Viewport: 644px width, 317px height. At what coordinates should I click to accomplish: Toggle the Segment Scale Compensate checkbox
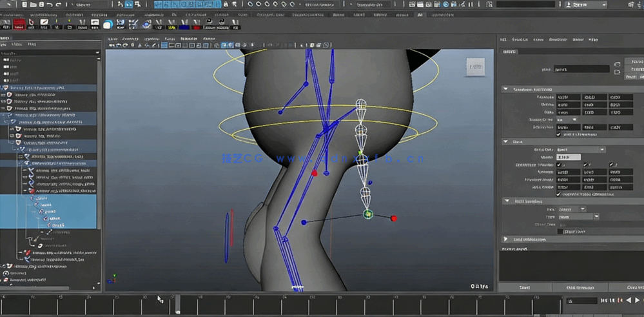click(x=558, y=194)
